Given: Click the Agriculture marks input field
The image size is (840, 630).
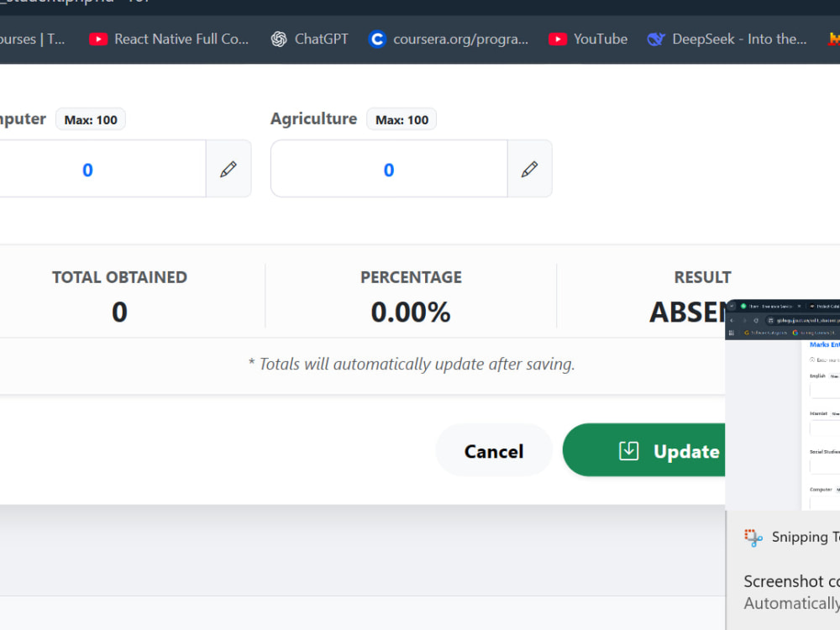Looking at the screenshot, I should 390,170.
